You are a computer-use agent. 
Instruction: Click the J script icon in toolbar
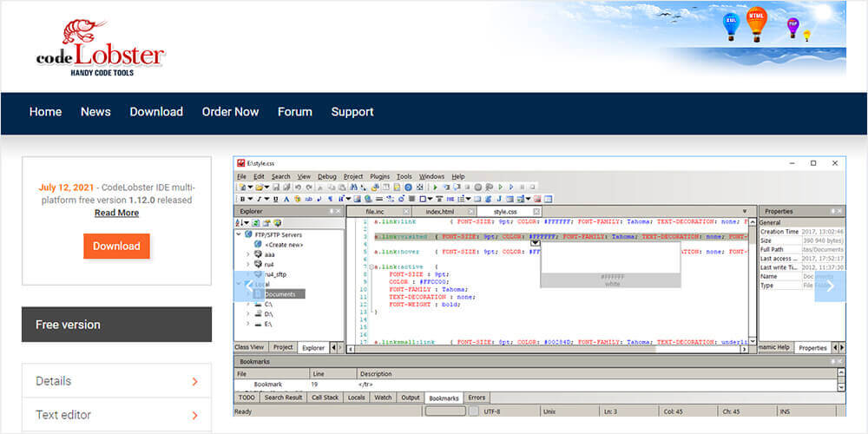499,199
